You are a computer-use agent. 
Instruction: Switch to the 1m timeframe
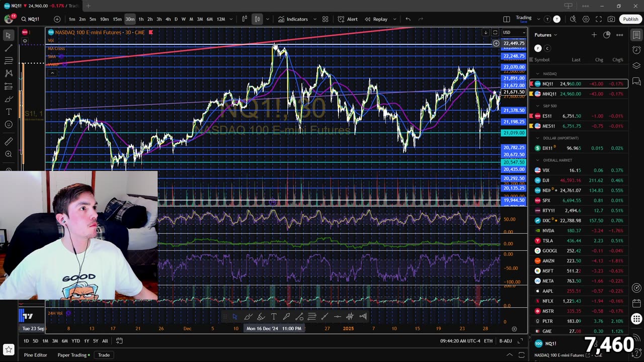click(72, 19)
